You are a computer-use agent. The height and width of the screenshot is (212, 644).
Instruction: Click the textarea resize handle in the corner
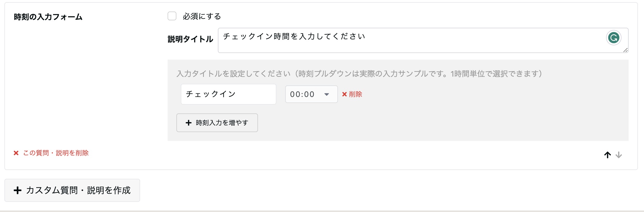625,50
